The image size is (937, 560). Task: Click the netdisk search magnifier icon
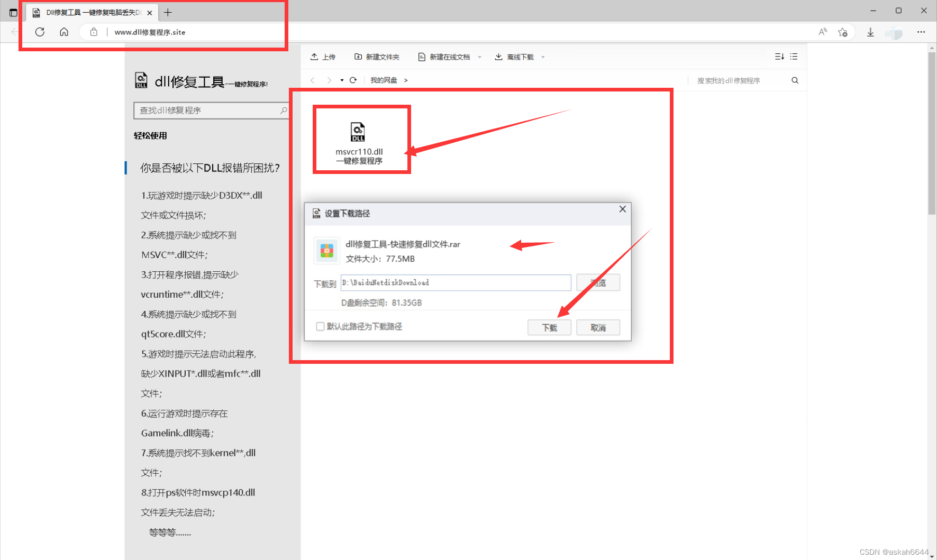[795, 80]
